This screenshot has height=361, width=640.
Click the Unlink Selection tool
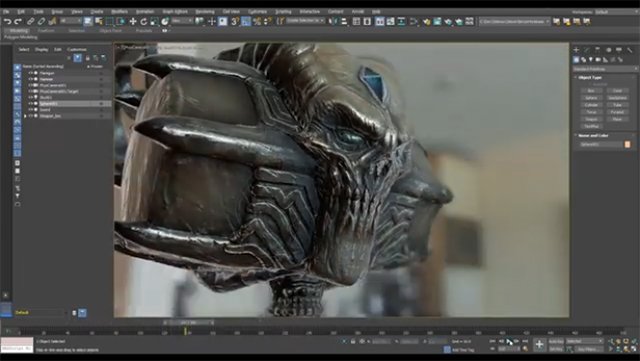pos(41,21)
